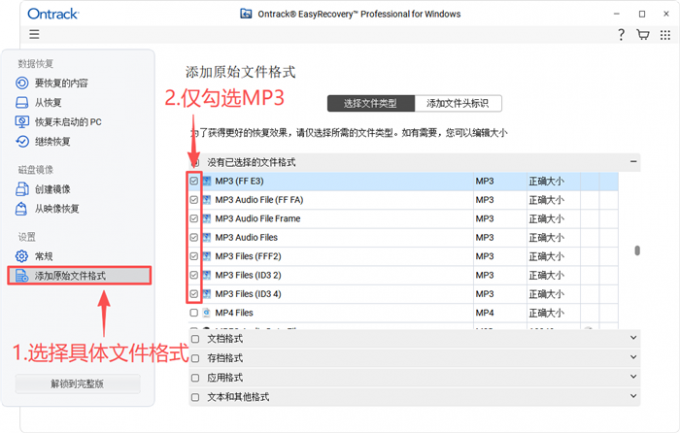Click file icon of MP3 Files (ID3 2)

pos(207,275)
